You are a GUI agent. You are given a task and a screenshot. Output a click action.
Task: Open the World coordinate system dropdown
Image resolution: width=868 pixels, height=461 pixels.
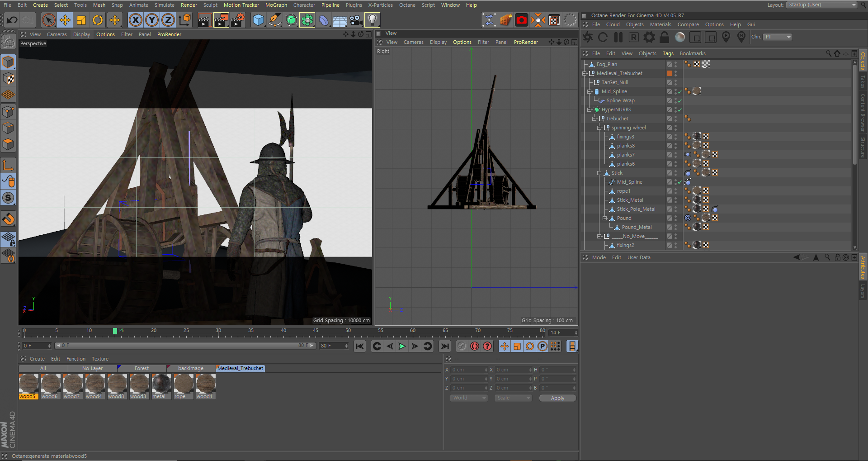click(468, 398)
